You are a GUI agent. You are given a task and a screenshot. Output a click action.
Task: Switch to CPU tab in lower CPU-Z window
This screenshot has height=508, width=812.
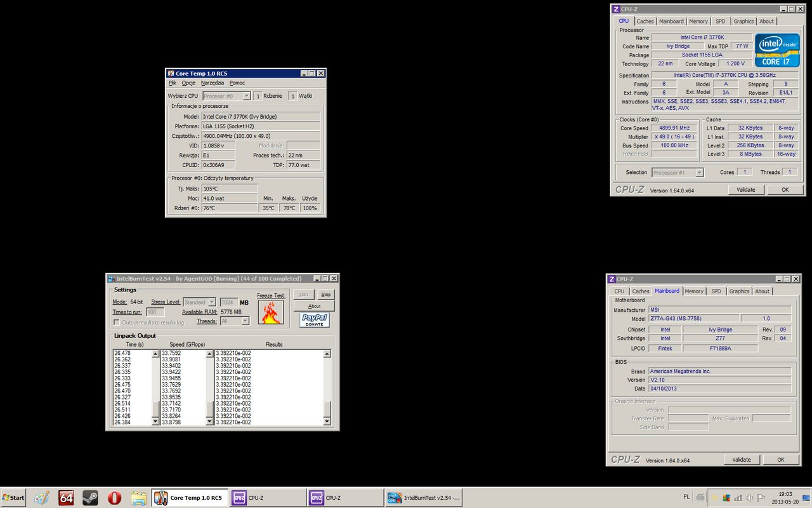[619, 291]
